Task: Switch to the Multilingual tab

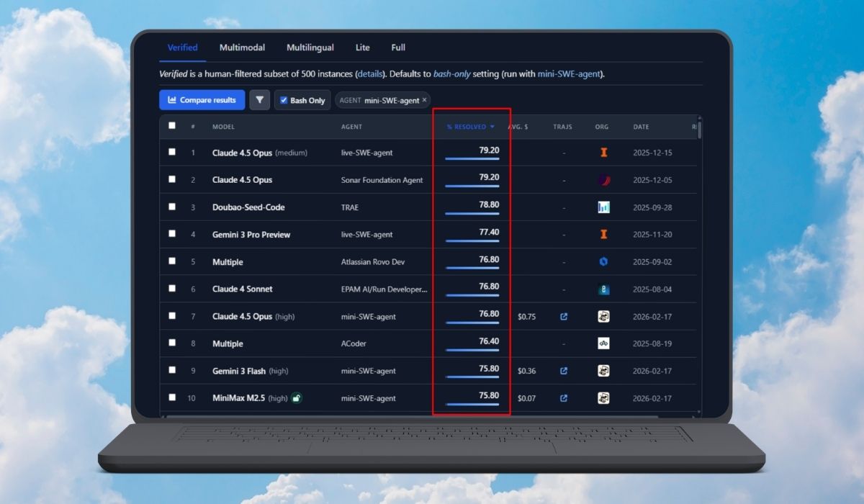Action: [x=310, y=48]
